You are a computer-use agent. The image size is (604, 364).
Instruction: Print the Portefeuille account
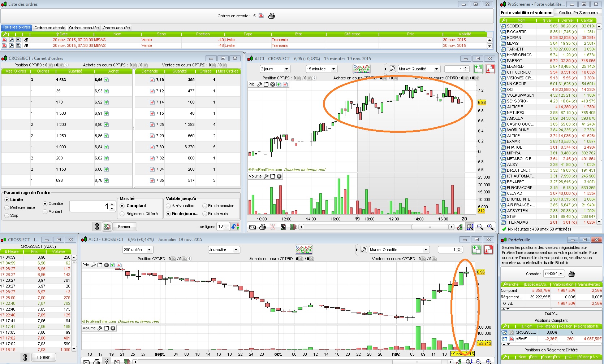coord(572,274)
